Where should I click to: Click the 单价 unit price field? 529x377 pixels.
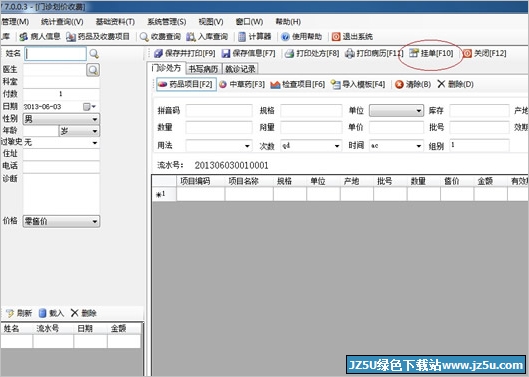click(396, 128)
